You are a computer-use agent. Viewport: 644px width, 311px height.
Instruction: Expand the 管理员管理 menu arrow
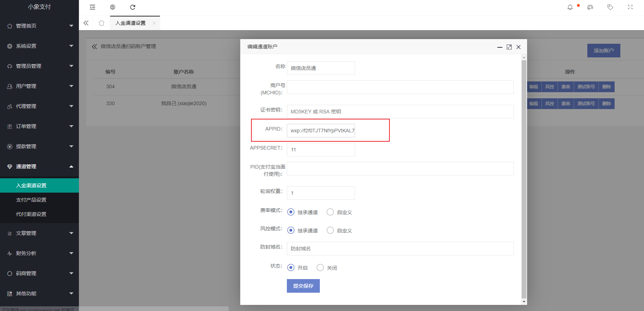point(71,66)
